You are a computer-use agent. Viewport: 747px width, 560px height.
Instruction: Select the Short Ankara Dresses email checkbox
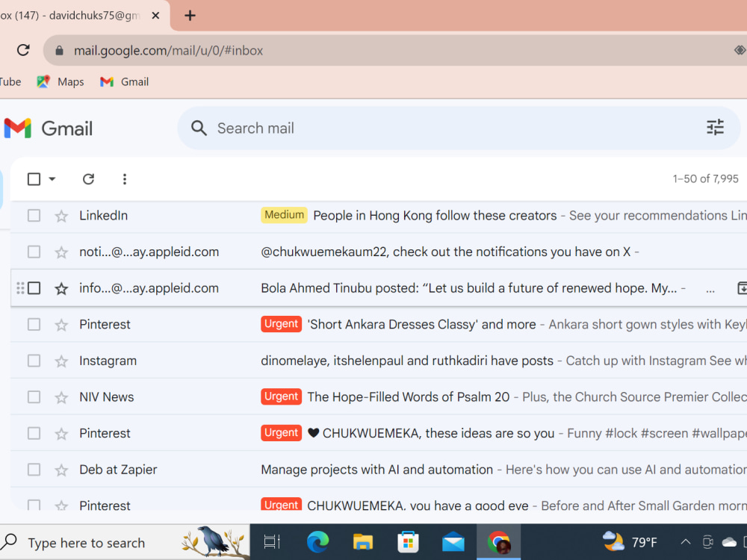34,325
